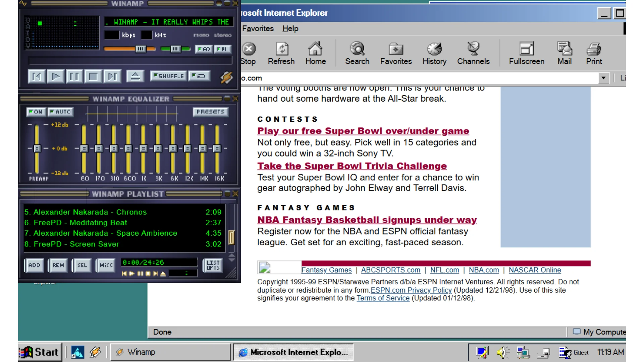Click Winamp's eject open-file button
The width and height of the screenshot is (644, 362).
[x=135, y=77]
